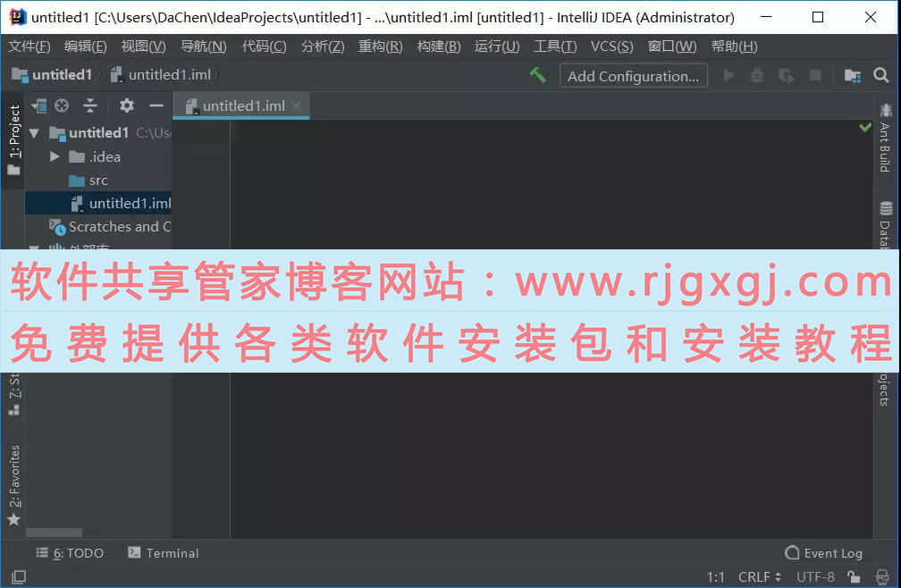Select untitled1 project root node
This screenshot has width=901, height=588.
(97, 133)
